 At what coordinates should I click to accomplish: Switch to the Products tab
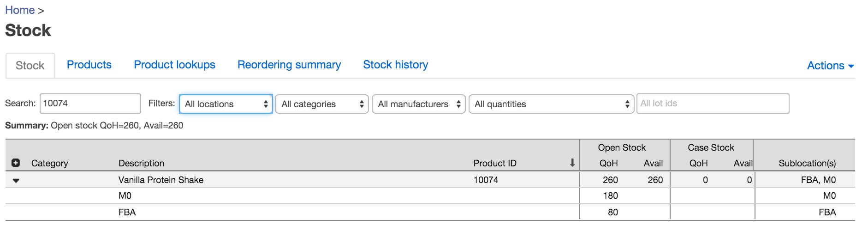click(x=89, y=65)
